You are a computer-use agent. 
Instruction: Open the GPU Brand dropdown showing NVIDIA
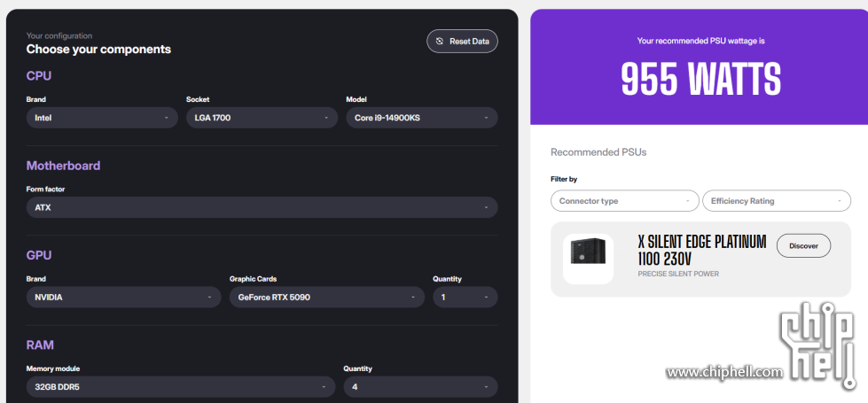coord(123,297)
